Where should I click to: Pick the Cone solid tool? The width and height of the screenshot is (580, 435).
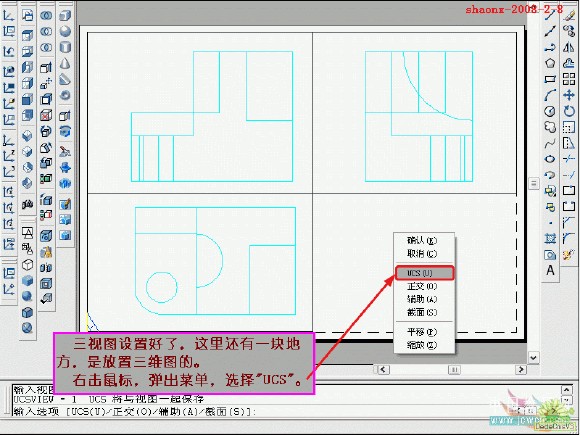(x=65, y=63)
